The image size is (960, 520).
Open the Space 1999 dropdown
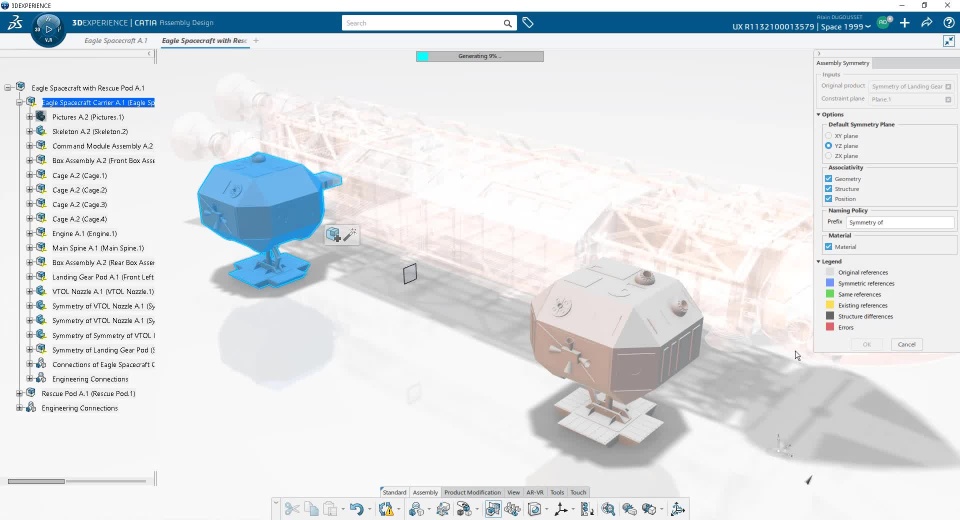click(x=846, y=26)
